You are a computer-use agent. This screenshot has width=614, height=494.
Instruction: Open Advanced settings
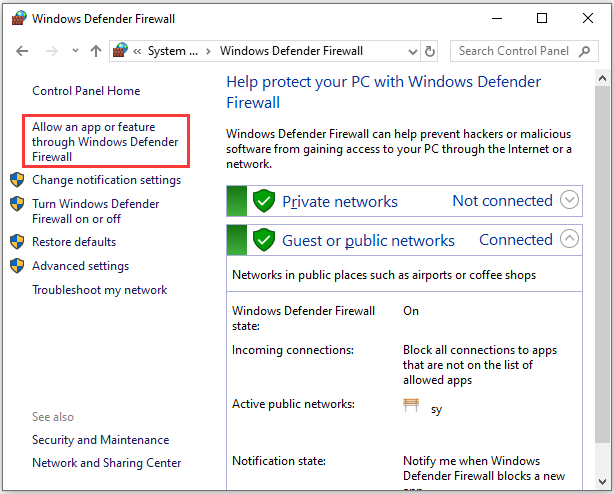point(81,266)
